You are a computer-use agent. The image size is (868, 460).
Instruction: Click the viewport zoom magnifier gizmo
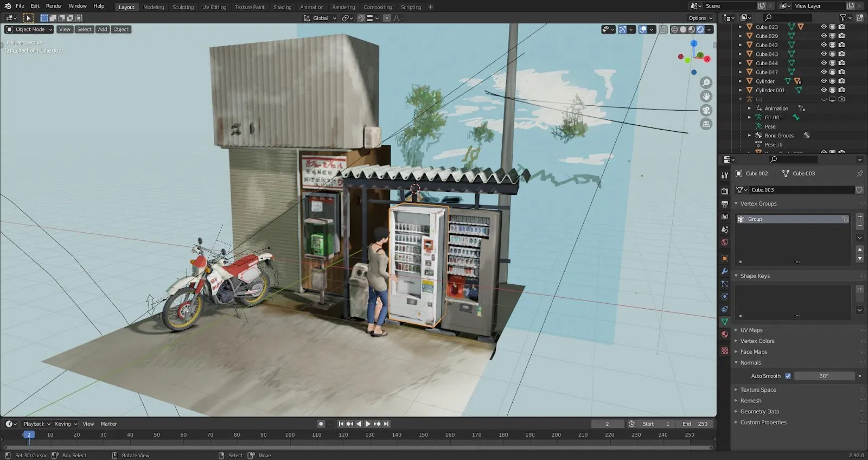tap(706, 82)
